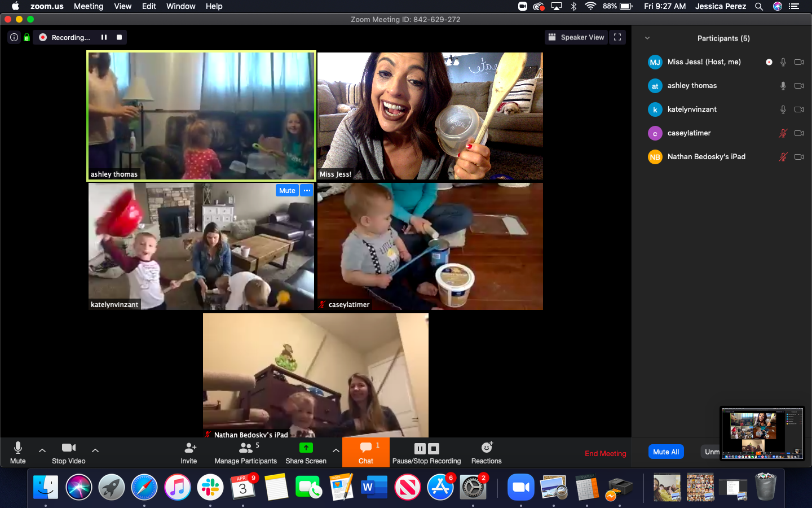812x508 pixels.
Task: Toggle ashley thomas microphone icon
Action: pos(783,86)
